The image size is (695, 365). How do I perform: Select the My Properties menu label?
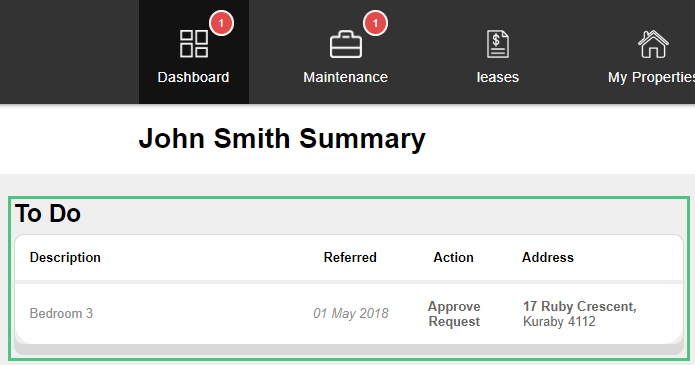pyautogui.click(x=651, y=78)
